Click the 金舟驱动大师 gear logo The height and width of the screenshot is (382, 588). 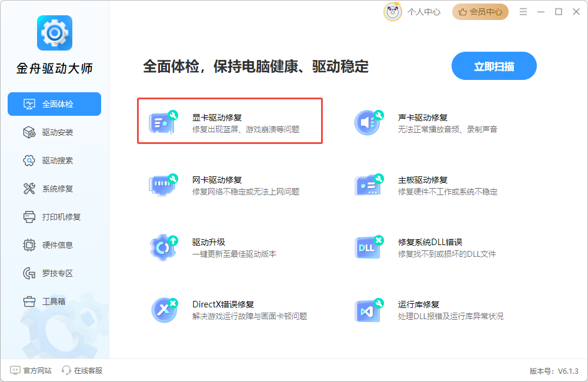click(x=54, y=33)
